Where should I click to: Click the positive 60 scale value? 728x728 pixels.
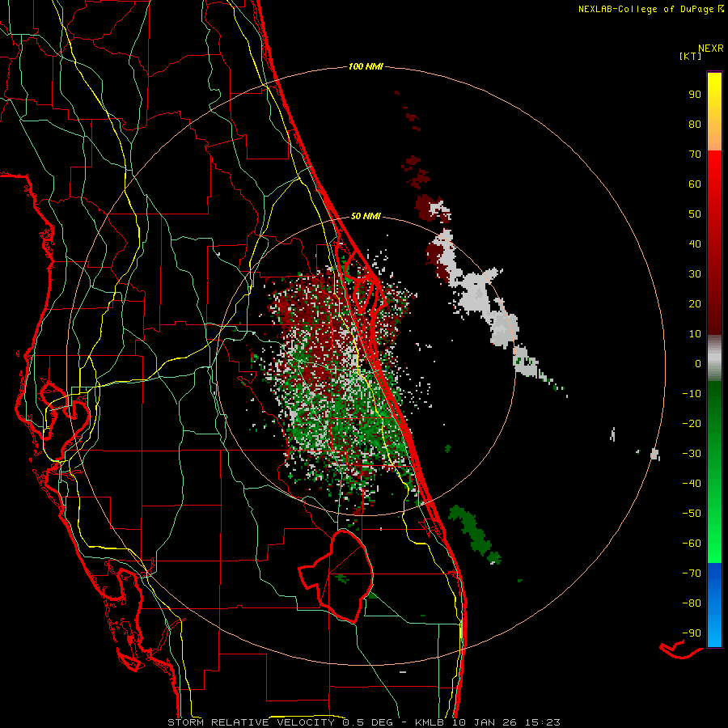(x=695, y=184)
